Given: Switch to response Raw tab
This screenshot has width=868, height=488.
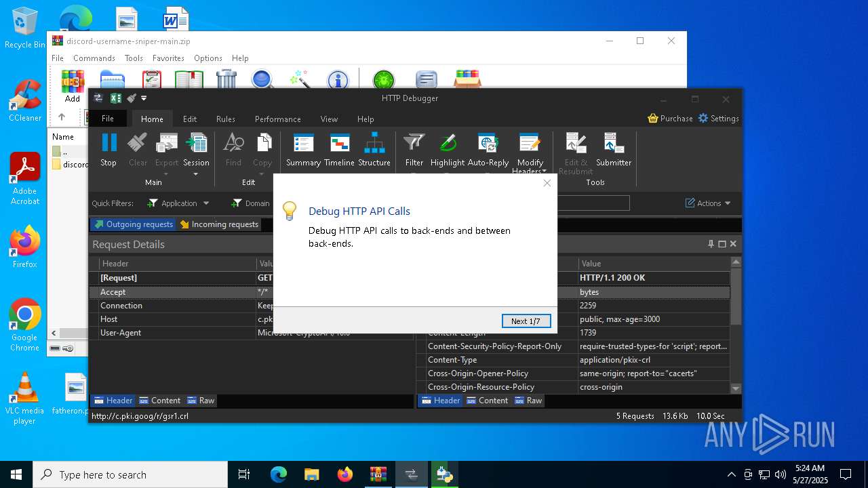Looking at the screenshot, I should pyautogui.click(x=528, y=401).
